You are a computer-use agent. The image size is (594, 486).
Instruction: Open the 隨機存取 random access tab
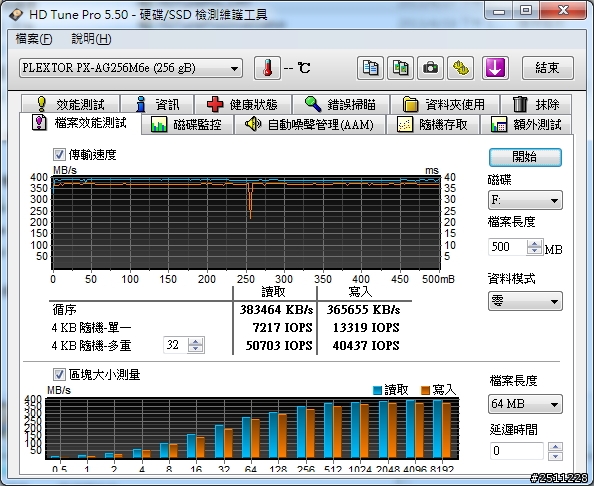tap(433, 125)
